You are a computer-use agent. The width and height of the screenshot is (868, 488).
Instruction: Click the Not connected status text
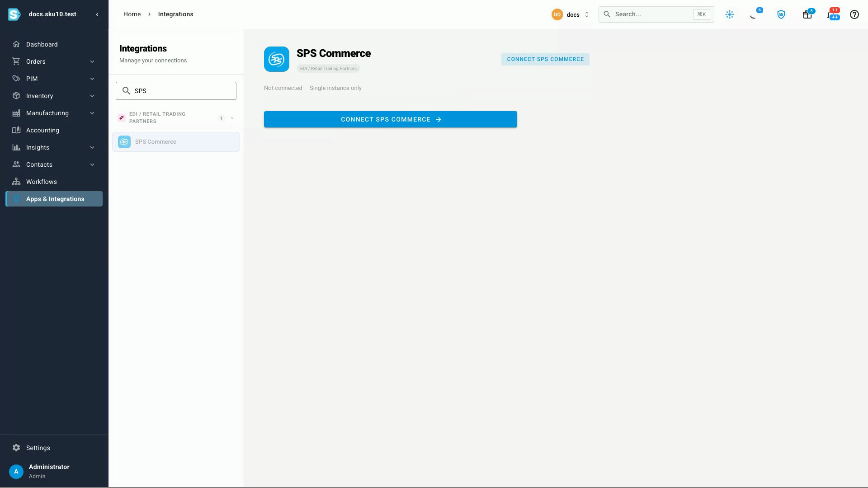[283, 88]
